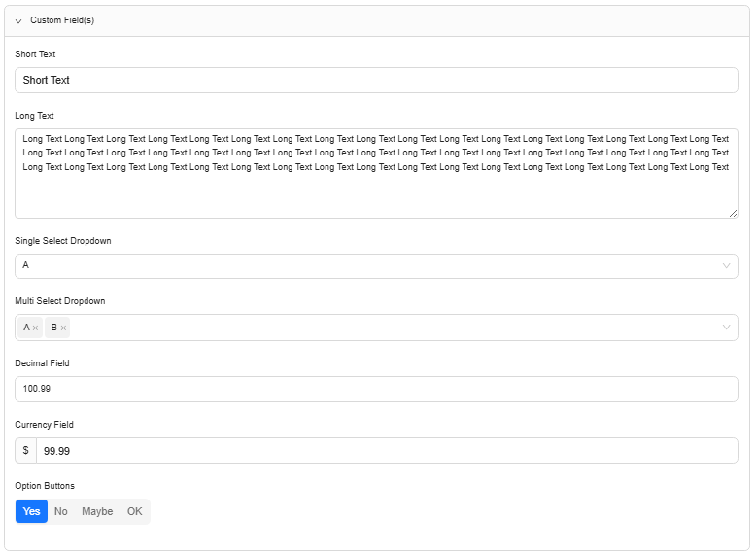Choose the OK option button

[134, 511]
